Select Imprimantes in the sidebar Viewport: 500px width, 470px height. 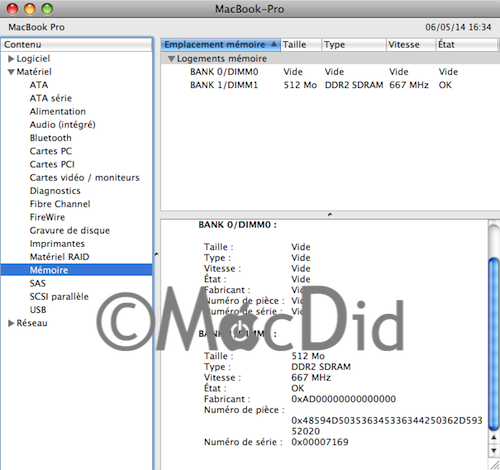point(57,244)
